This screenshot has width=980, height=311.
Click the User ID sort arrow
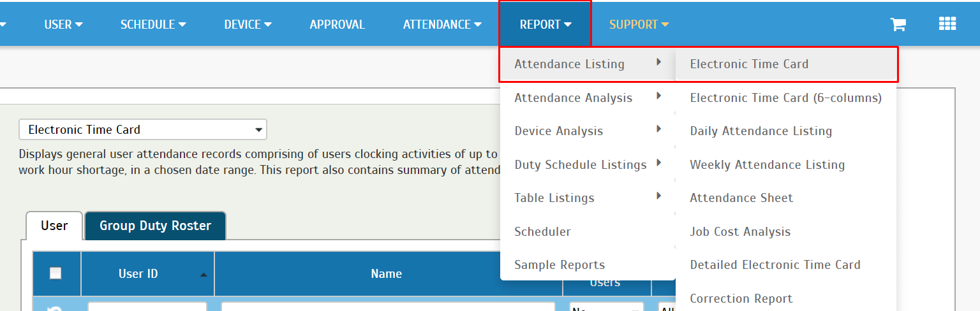click(x=204, y=275)
